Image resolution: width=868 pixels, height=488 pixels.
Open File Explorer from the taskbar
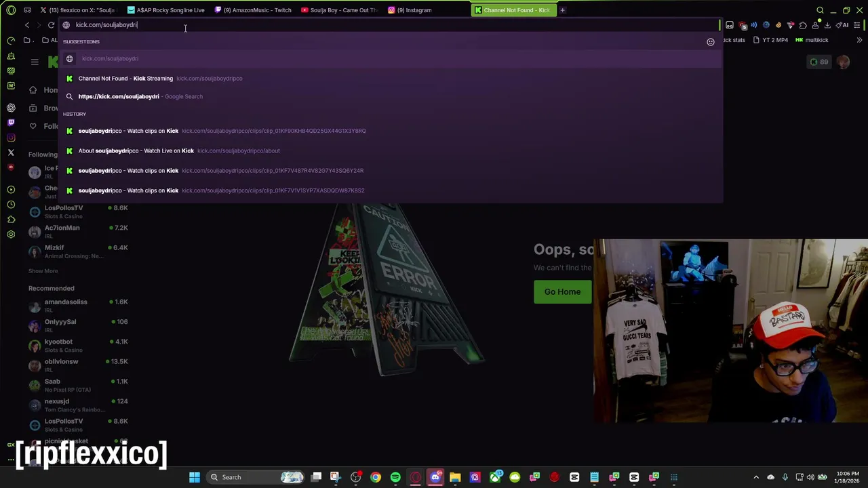(x=455, y=477)
